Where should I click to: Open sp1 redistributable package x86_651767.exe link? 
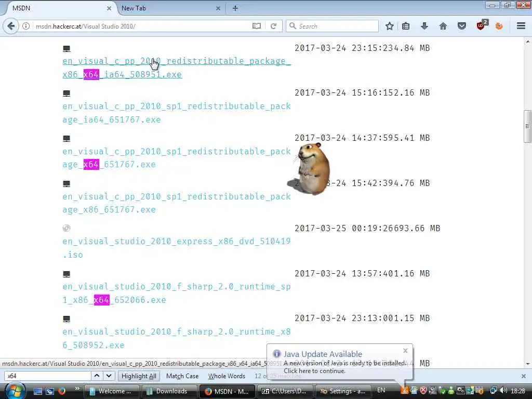pyautogui.click(x=177, y=203)
